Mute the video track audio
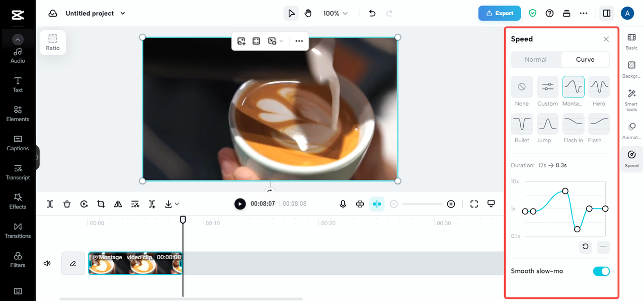 (x=47, y=263)
